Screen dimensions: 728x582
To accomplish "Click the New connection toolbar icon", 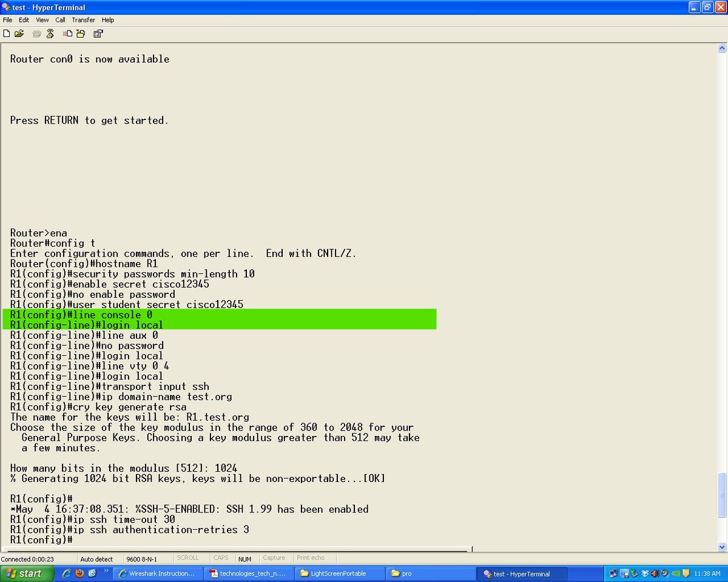I will (7, 34).
